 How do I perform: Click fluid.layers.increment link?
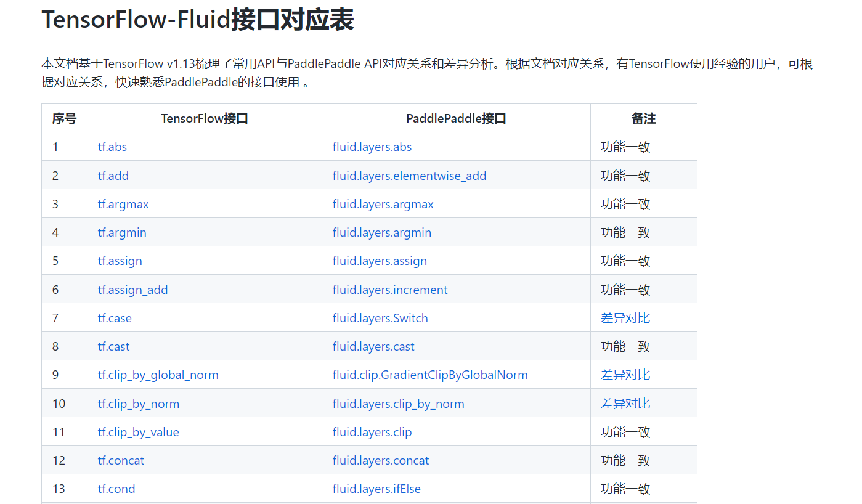(390, 289)
